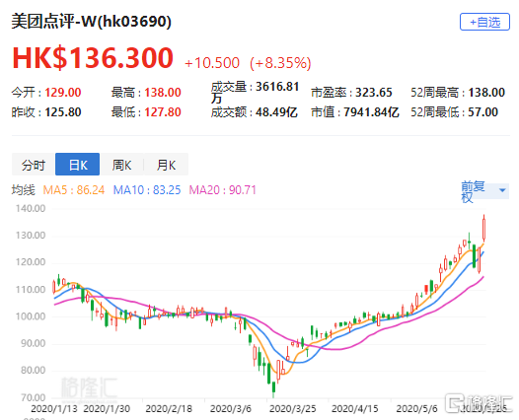Click the 80.00 y-axis label
Viewport: 519px width, 420px height.
34,371
